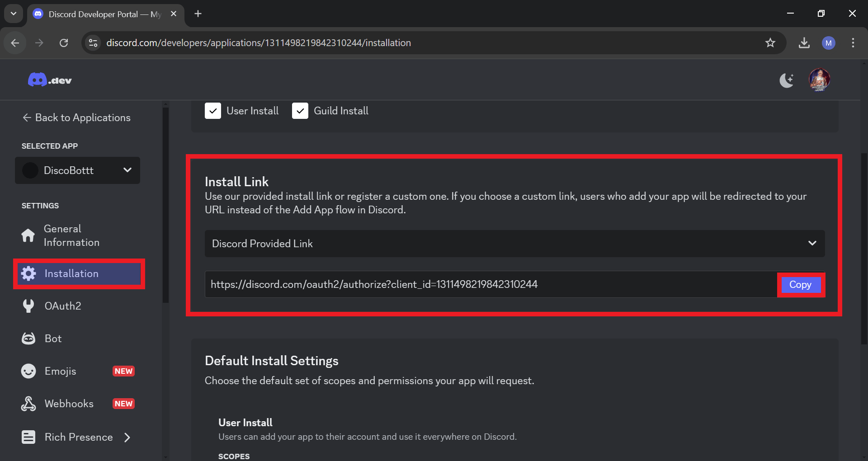This screenshot has height=461, width=868.
Task: Open the Rich Presence document icon
Action: [x=28, y=437]
